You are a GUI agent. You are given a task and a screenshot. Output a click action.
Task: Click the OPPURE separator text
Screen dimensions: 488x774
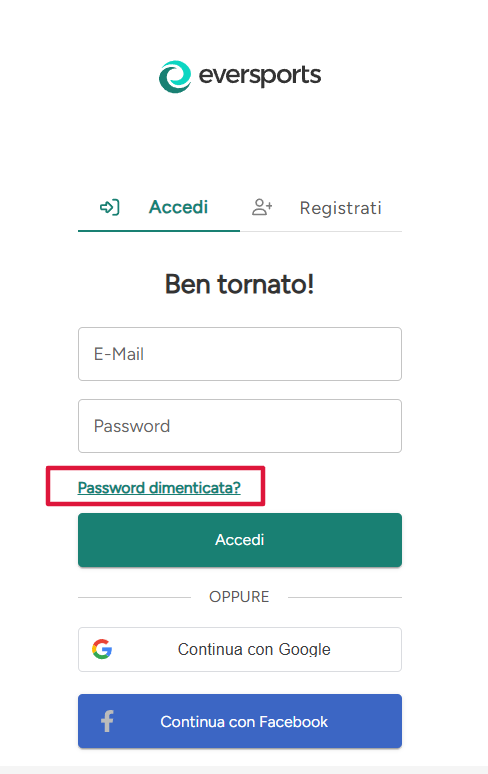coord(239,597)
